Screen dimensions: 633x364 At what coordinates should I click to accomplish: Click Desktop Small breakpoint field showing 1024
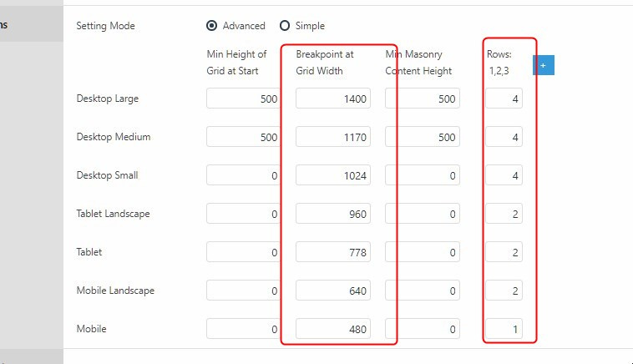(333, 175)
